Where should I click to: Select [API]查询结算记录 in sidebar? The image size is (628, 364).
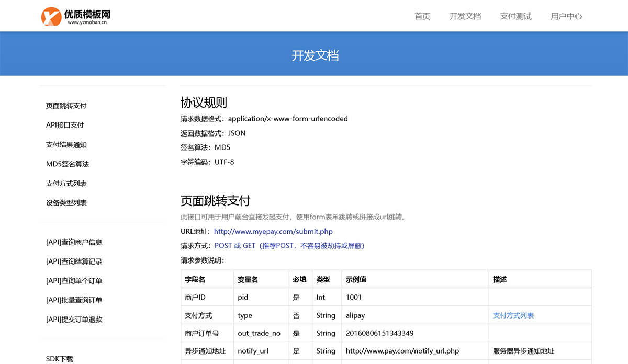74,261
